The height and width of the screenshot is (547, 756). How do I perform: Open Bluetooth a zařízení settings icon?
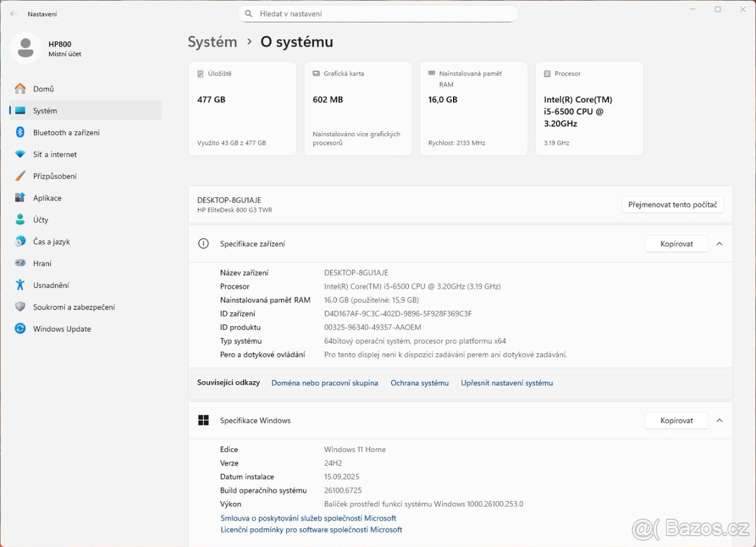pos(20,132)
